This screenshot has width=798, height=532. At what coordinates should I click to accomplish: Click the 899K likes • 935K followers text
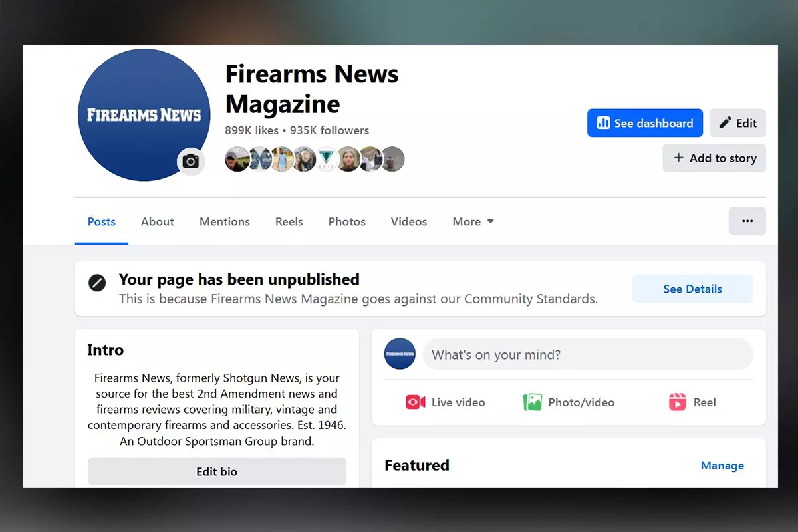[x=297, y=130]
